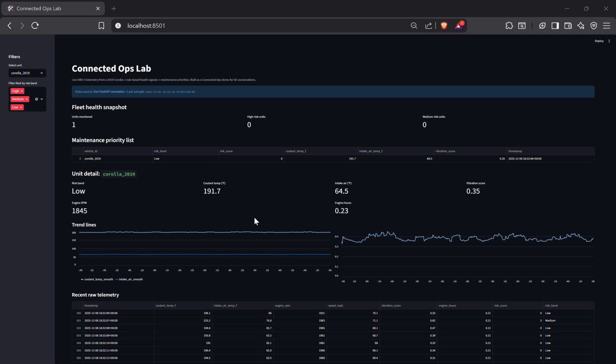This screenshot has width=616, height=364.
Task: Open the tab search icon in toolbar
Action: (522, 26)
